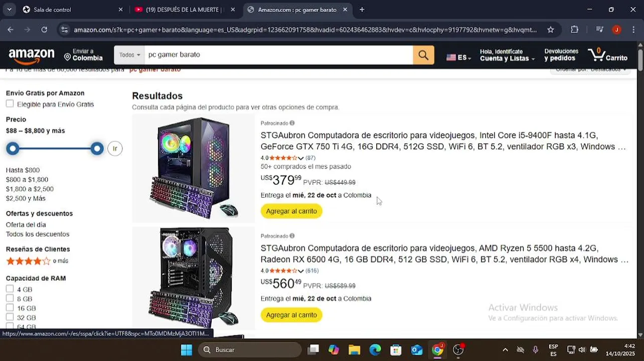Enable Elegible para Envío Gratis checkbox
The width and height of the screenshot is (644, 361).
pyautogui.click(x=10, y=104)
